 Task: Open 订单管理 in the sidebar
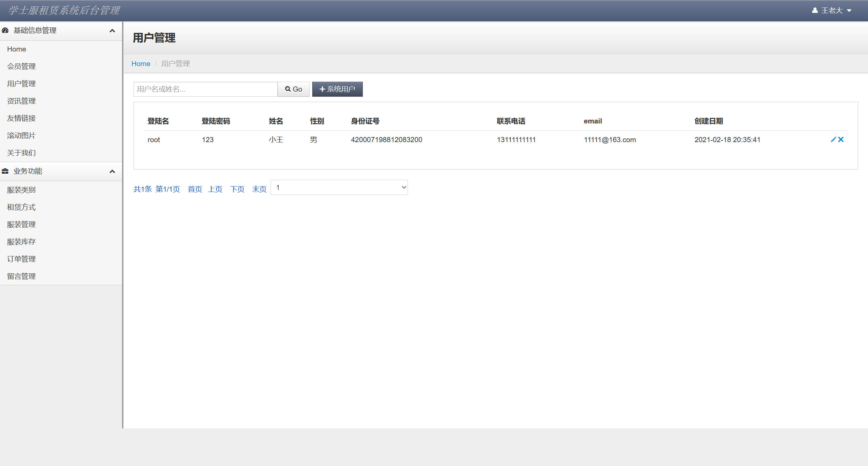[x=21, y=259]
